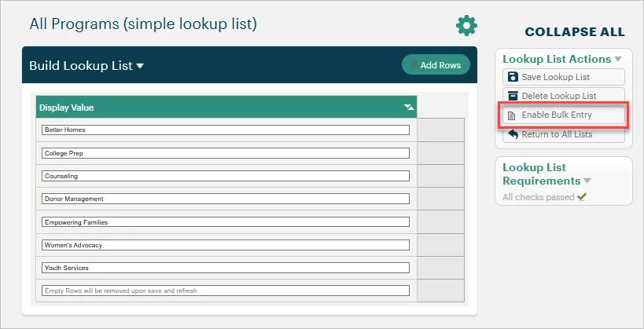Click the Save Lookup List disk icon
The width and height of the screenshot is (644, 329).
tap(513, 77)
